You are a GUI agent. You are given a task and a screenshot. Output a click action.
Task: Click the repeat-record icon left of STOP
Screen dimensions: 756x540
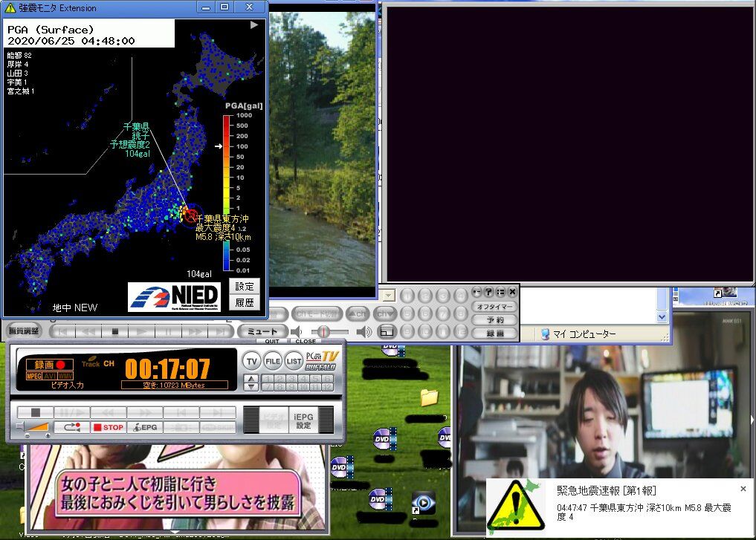coord(72,427)
